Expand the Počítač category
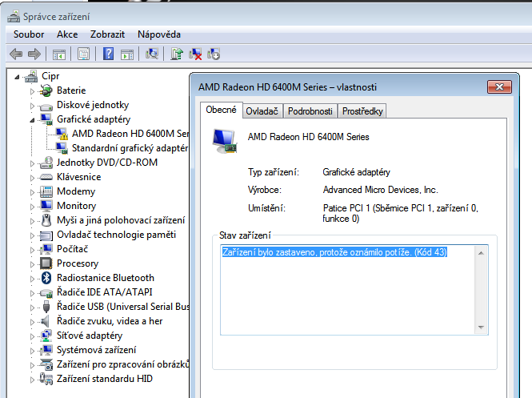This screenshot has height=398, width=532. tap(32, 250)
